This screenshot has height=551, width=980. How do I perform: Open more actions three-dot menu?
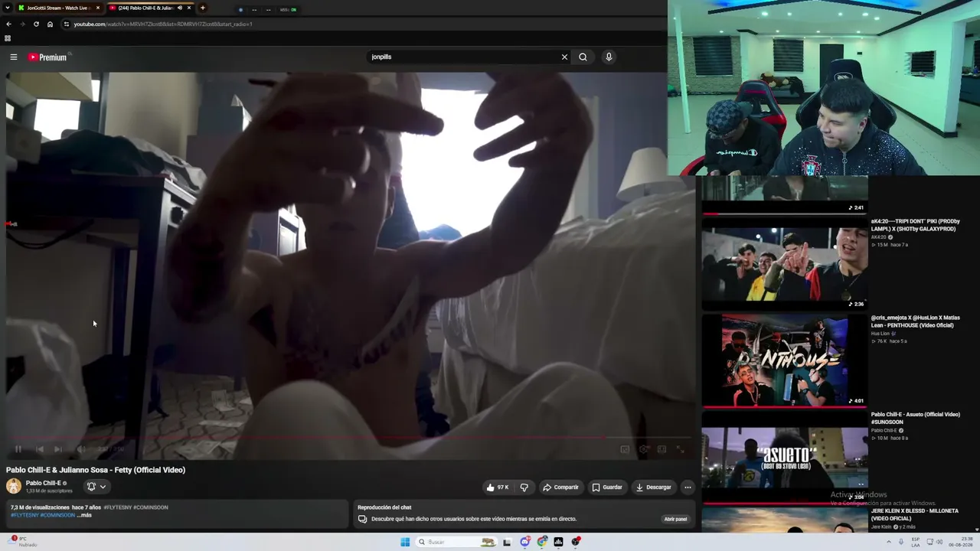[688, 487]
